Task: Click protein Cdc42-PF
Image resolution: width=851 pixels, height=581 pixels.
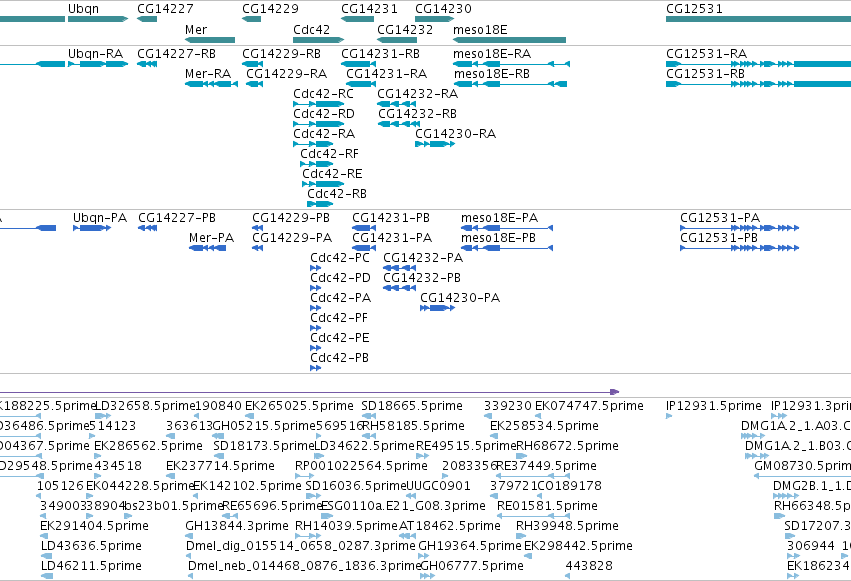Action: point(315,328)
